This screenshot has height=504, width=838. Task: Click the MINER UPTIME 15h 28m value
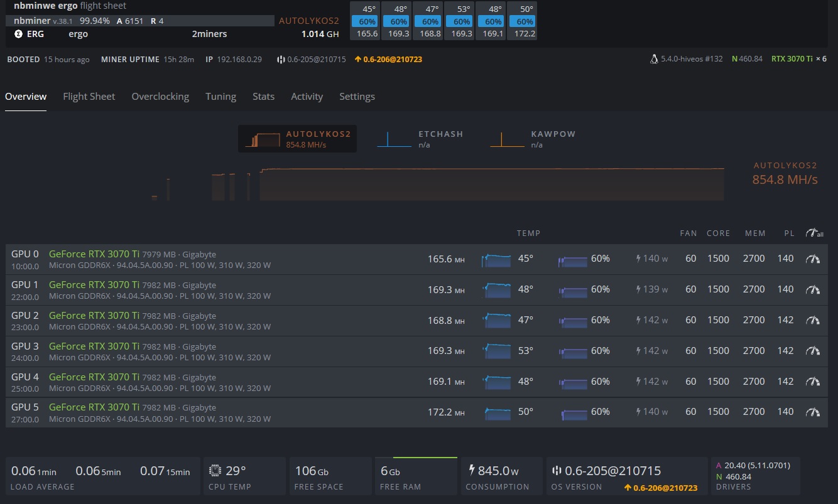pos(178,60)
